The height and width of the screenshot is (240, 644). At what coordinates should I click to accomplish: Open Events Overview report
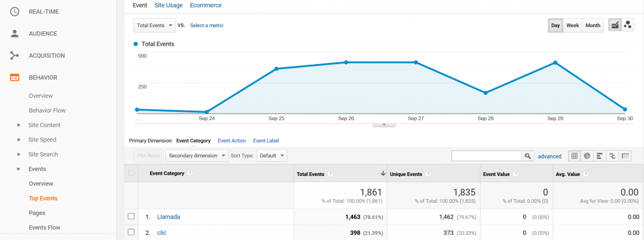point(41,184)
